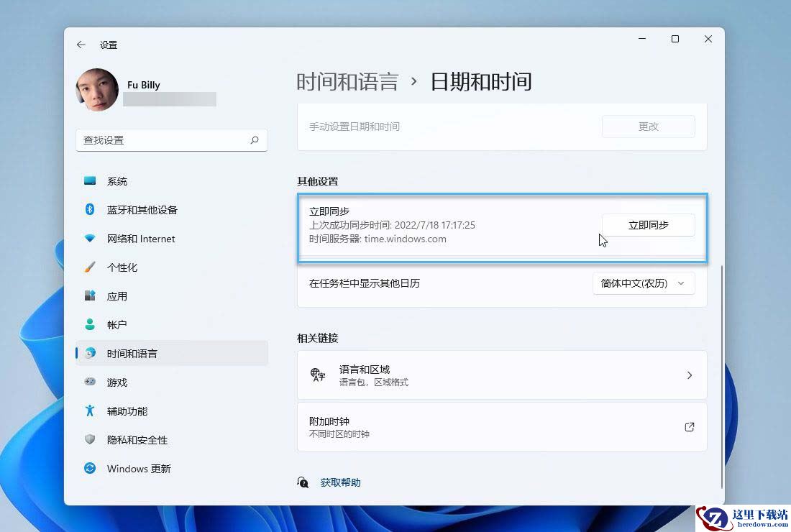Image resolution: width=791 pixels, height=532 pixels.
Task: Open 简体中文(农历) calendar dropdown
Action: [643, 283]
